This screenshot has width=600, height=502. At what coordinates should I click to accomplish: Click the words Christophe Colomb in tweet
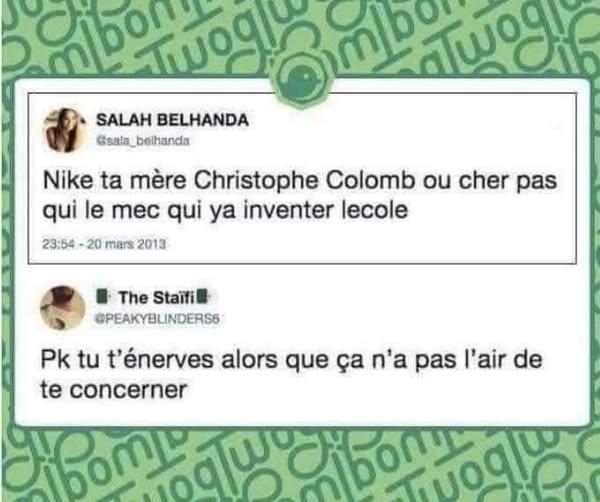pyautogui.click(x=305, y=181)
